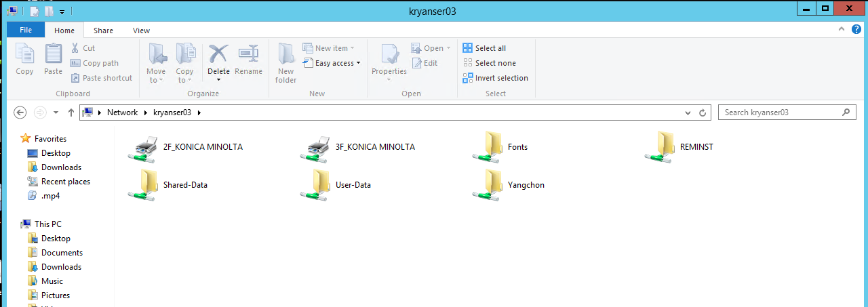
Task: Expand the Open command dropdown
Action: [x=449, y=48]
